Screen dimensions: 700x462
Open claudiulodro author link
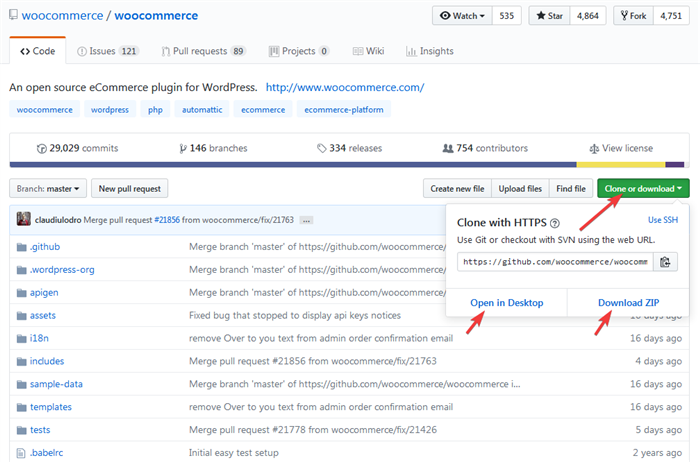[x=58, y=220]
